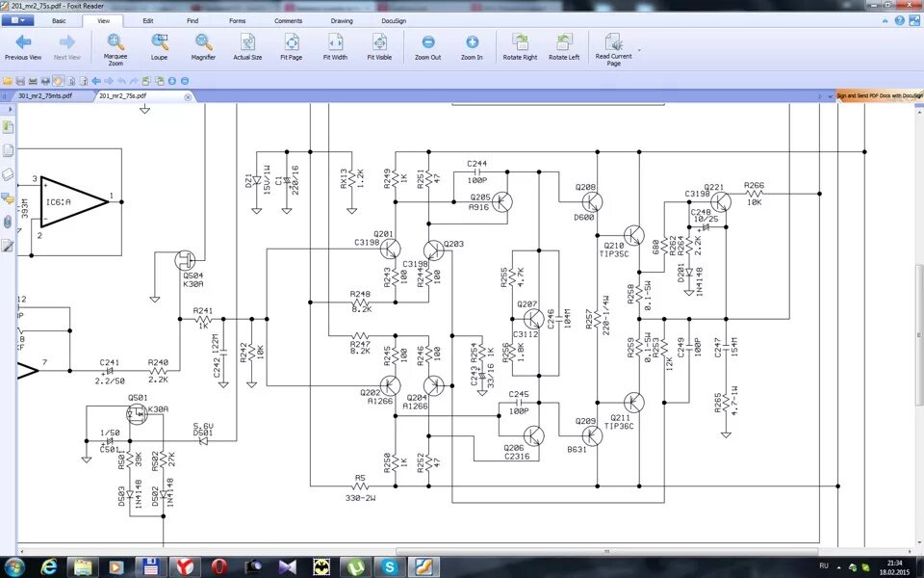
Task: Click the Save quick-access icon
Action: 20,81
